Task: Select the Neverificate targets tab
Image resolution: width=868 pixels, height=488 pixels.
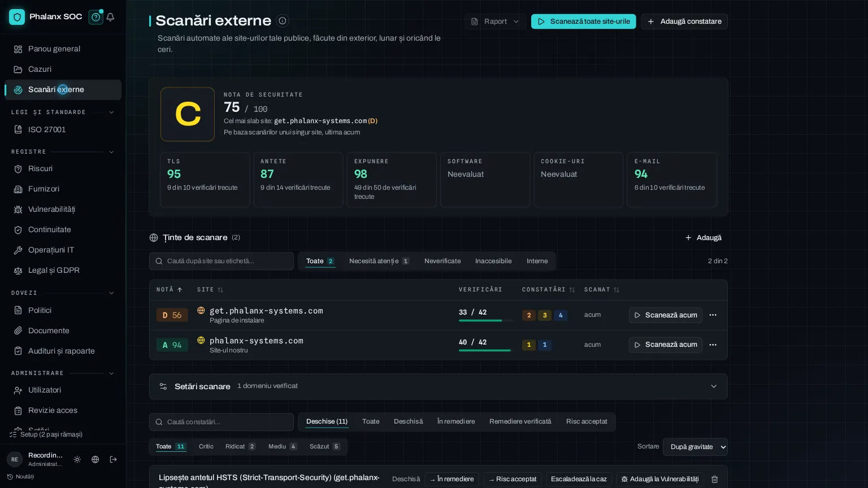Action: point(442,261)
